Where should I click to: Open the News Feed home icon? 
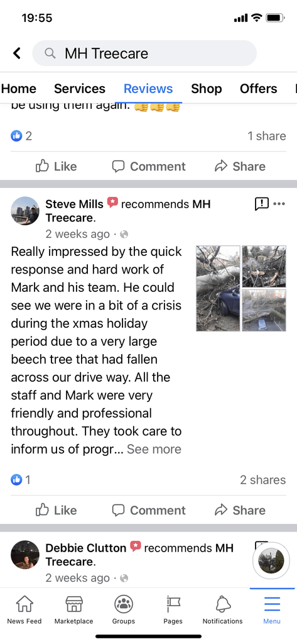24,604
